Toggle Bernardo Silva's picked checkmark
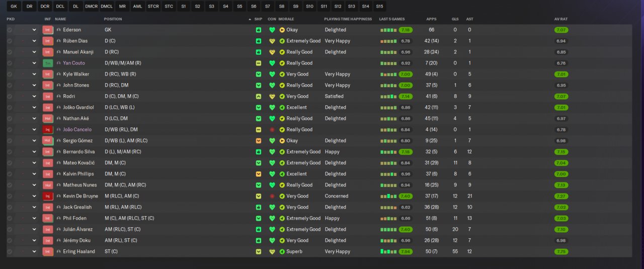The height and width of the screenshot is (269, 644). (10, 152)
